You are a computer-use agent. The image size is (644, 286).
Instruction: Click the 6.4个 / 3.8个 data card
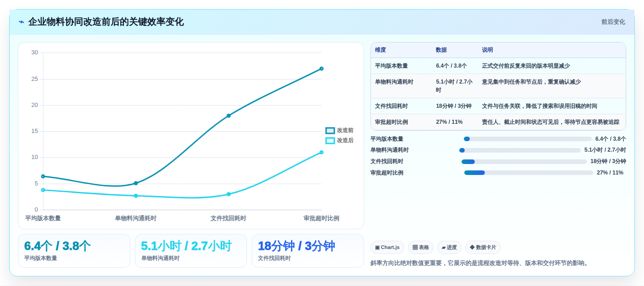coord(74,251)
